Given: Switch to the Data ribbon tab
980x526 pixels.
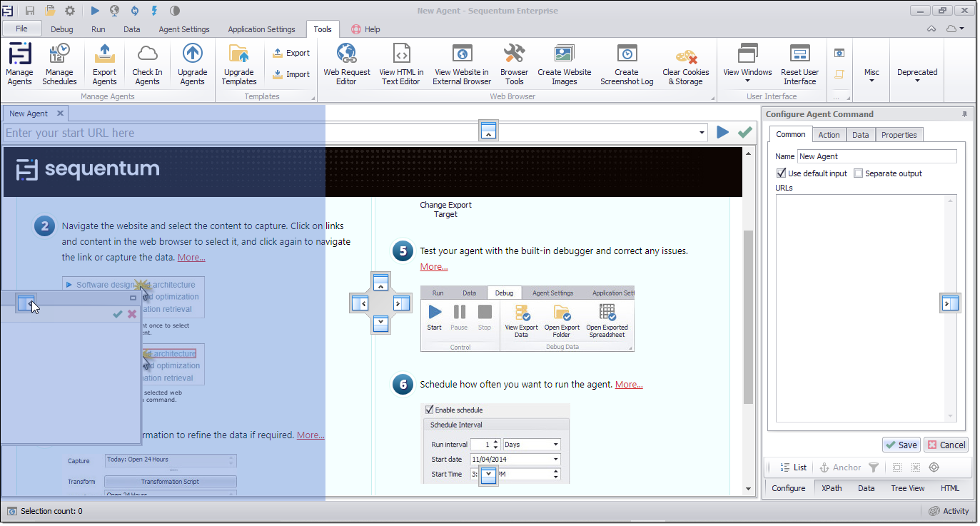Looking at the screenshot, I should tap(132, 29).
